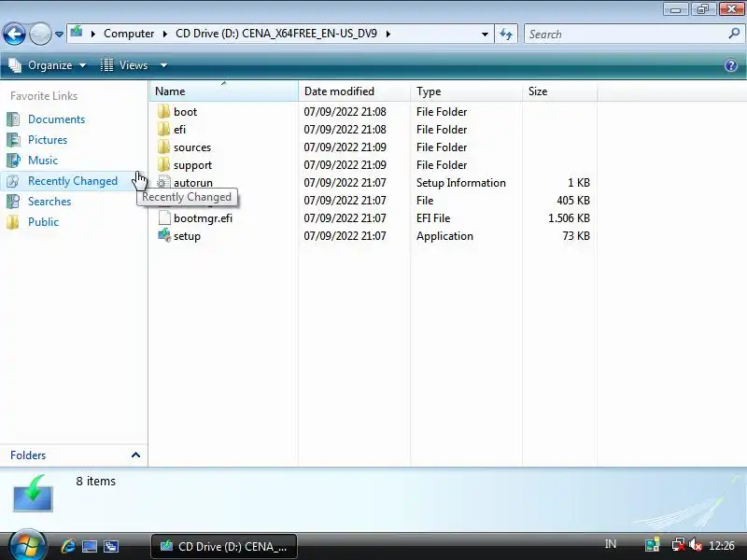
Task: Expand the arrow after CD Drive breadcrumb
Action: (x=388, y=34)
